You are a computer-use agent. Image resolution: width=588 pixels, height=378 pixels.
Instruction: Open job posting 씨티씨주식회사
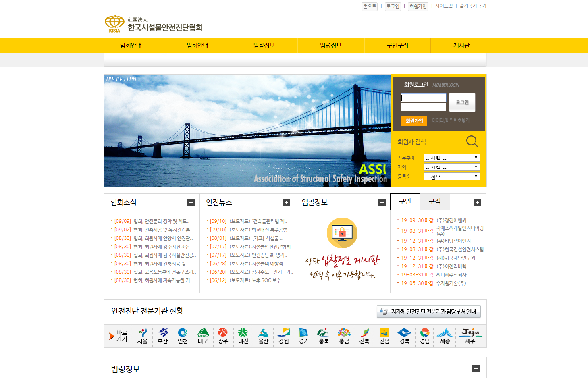pos(451,275)
